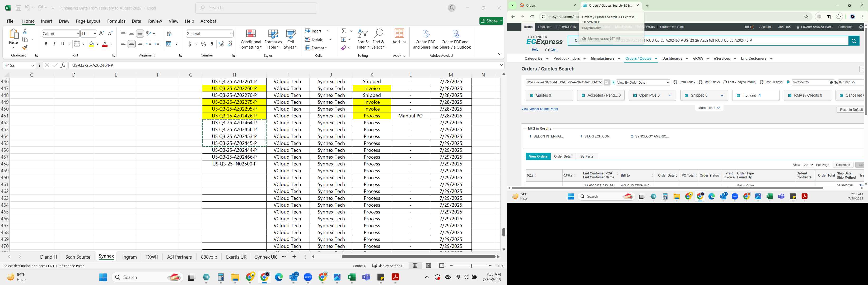Click browser reload icon
868x285 pixels.
[532, 17]
